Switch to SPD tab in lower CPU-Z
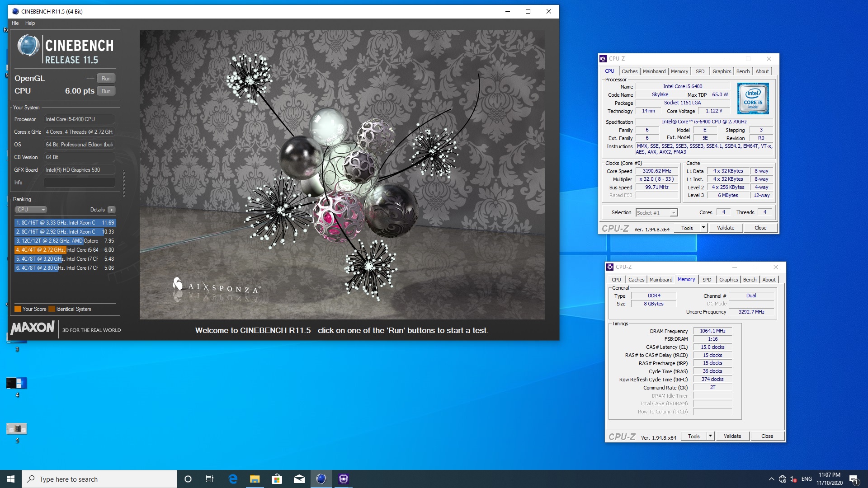868x488 pixels. 707,280
